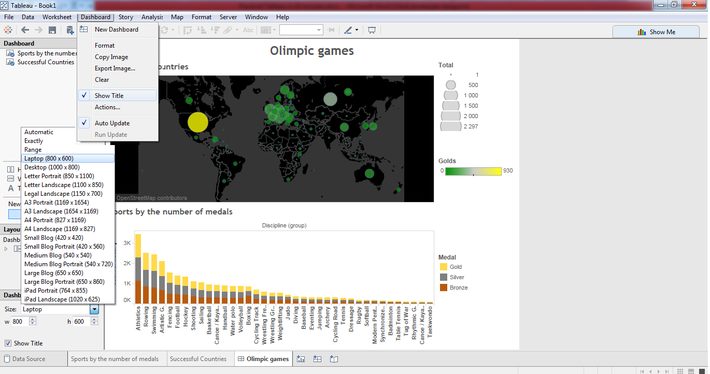The height and width of the screenshot is (374, 710).
Task: Click the Sort ascending toolbar icon
Action: (201, 30)
